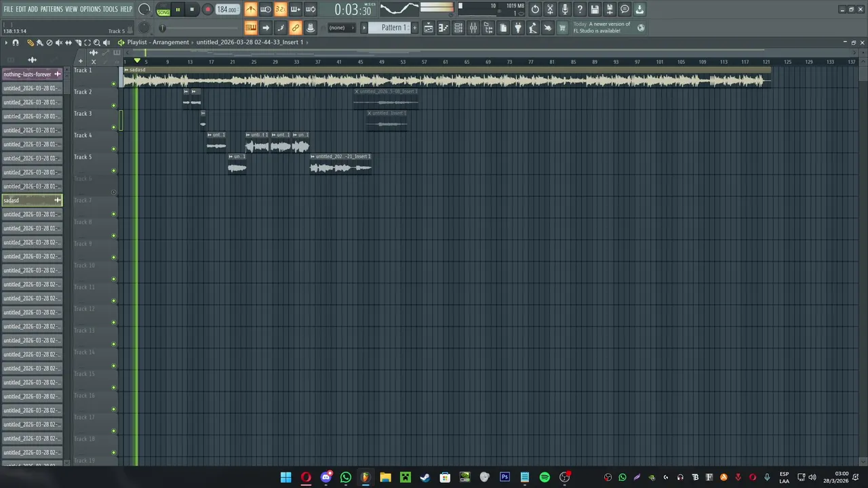Open the FILE menu
868x488 pixels.
(8, 9)
